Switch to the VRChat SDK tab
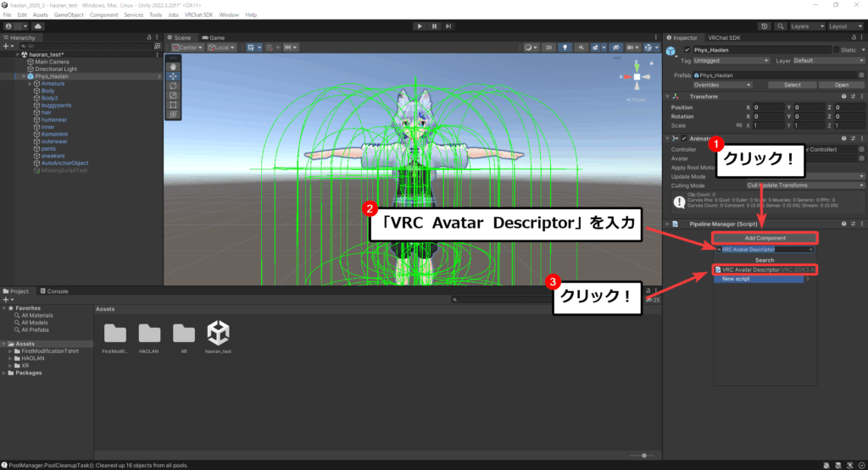 [x=724, y=37]
